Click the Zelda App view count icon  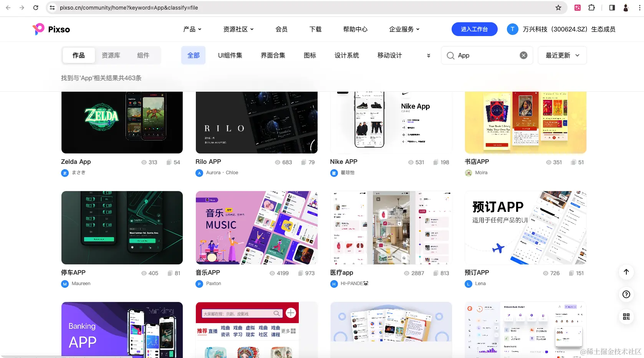144,162
